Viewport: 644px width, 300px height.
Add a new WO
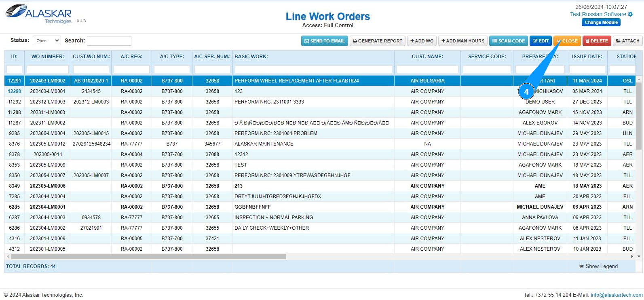(422, 41)
